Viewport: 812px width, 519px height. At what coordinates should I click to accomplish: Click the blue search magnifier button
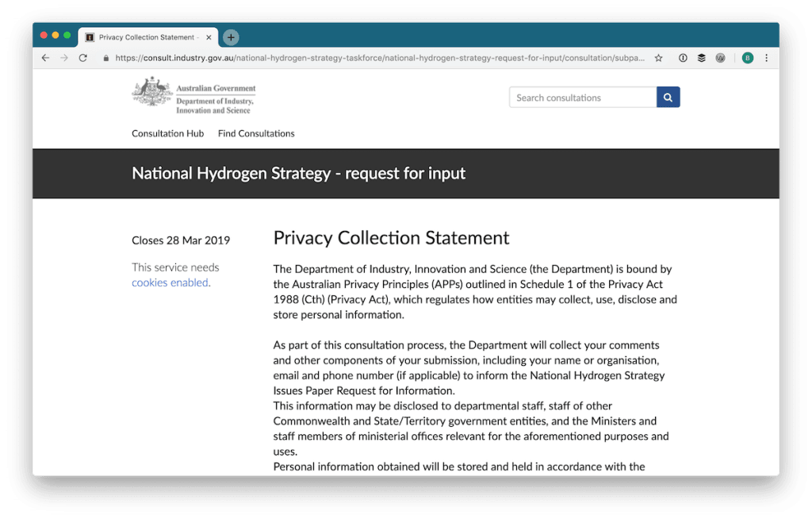point(668,98)
